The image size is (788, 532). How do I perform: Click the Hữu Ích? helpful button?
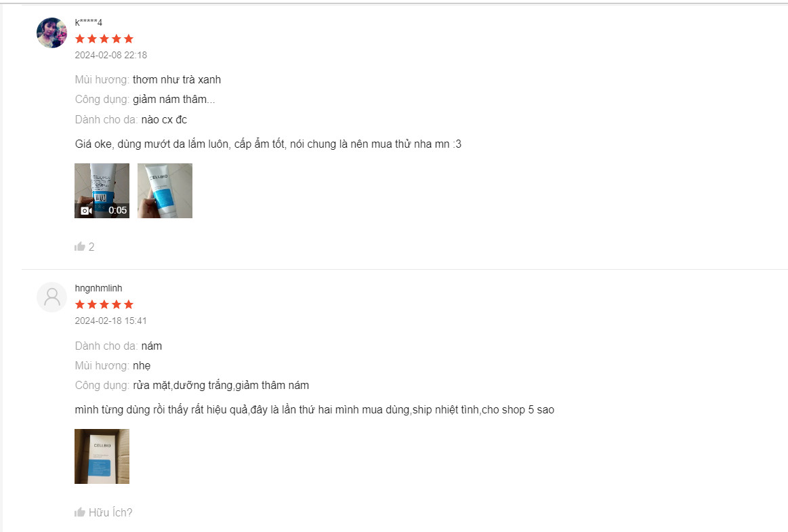click(x=104, y=512)
